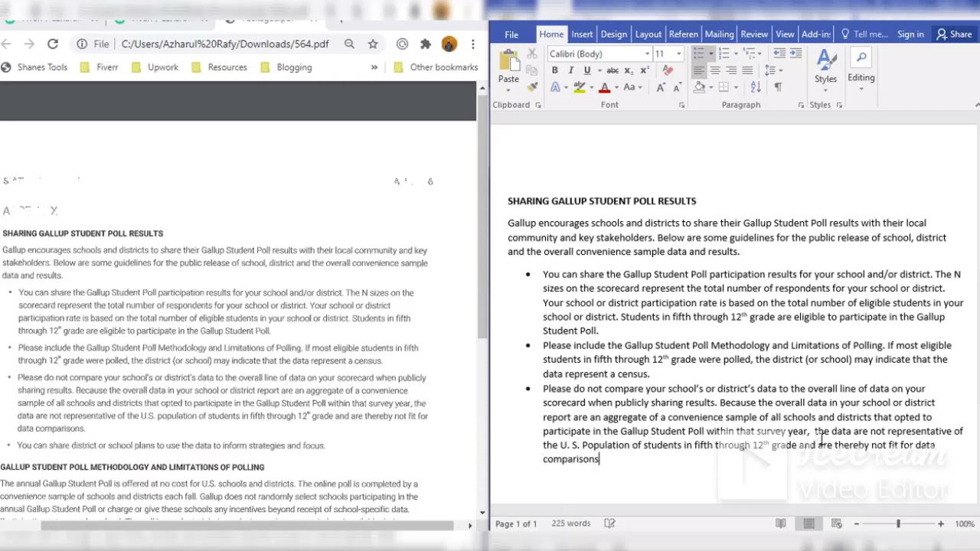Viewport: 980px width, 551px height.
Task: Center the paragraph text
Action: coord(715,70)
